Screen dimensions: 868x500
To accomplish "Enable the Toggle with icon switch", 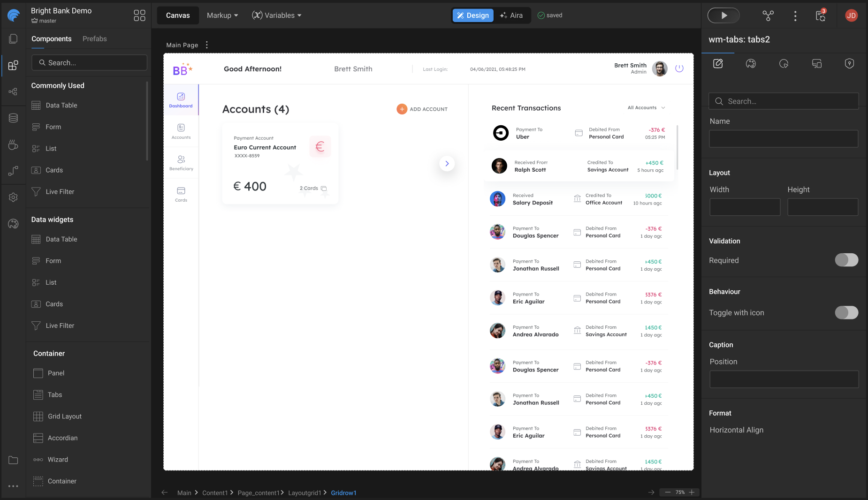I will (846, 313).
